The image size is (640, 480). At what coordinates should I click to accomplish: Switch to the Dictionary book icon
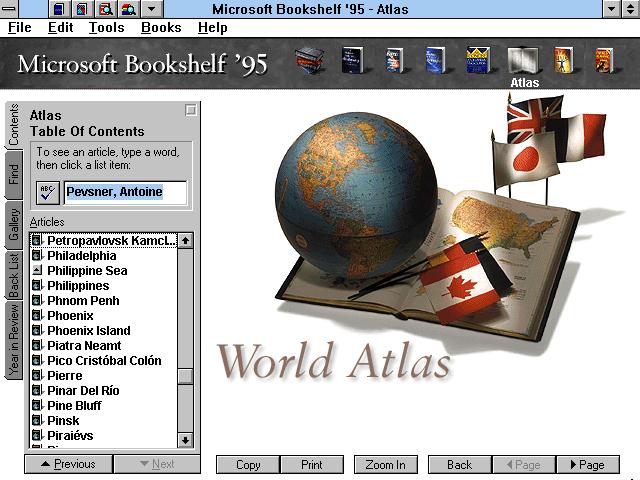tap(352, 60)
